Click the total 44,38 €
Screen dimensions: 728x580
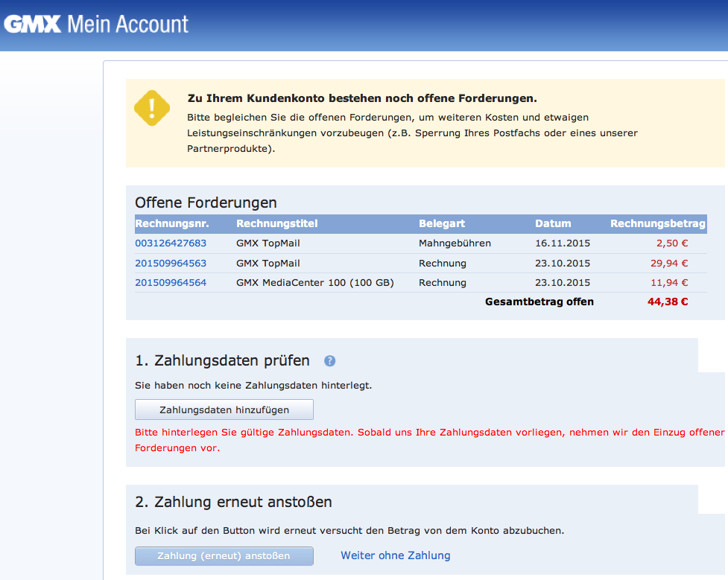(668, 302)
